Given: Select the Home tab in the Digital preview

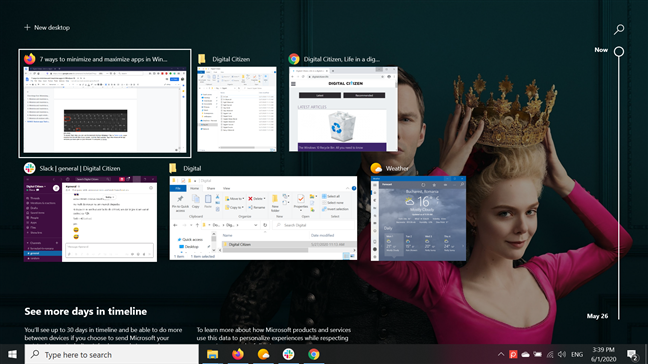Looking at the screenshot, I should (x=194, y=188).
